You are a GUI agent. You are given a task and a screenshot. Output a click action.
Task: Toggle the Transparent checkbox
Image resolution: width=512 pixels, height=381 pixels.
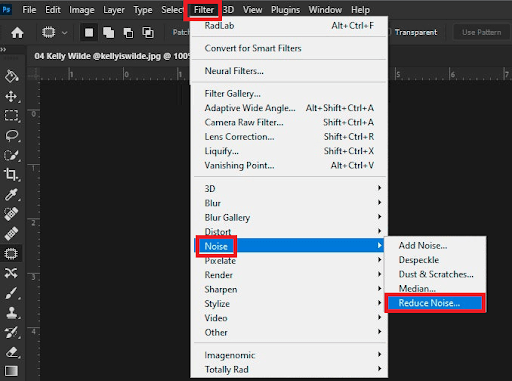coord(389,32)
